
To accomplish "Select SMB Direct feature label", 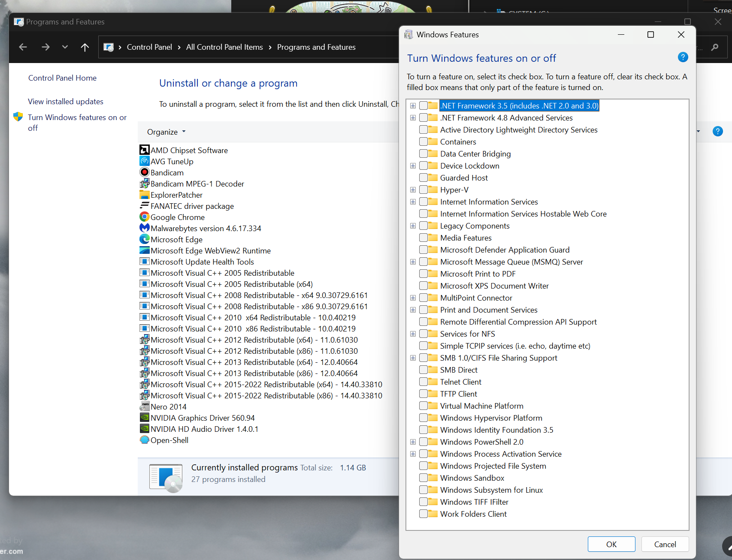I will 459,370.
